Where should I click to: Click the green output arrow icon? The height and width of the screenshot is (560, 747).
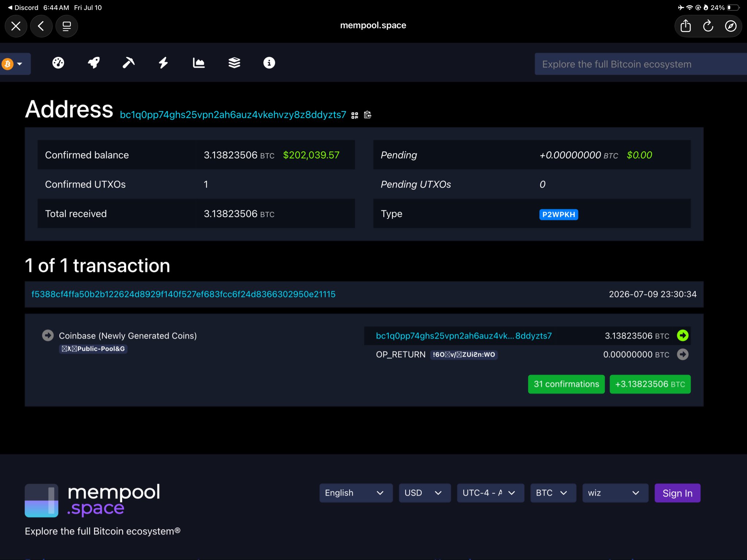pyautogui.click(x=682, y=335)
